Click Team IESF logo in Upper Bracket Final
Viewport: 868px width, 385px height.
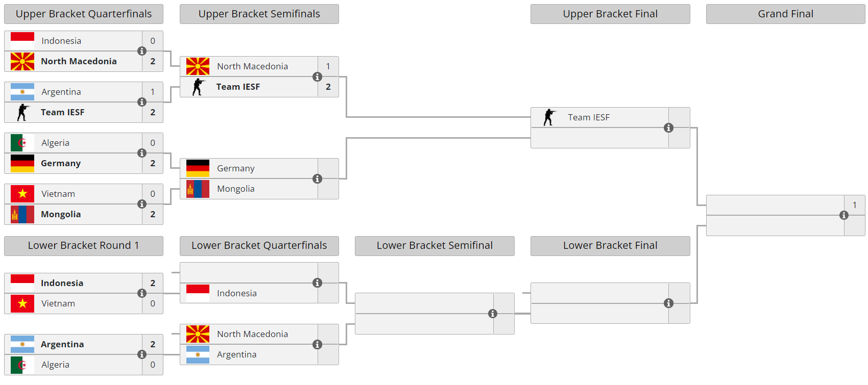point(549,117)
